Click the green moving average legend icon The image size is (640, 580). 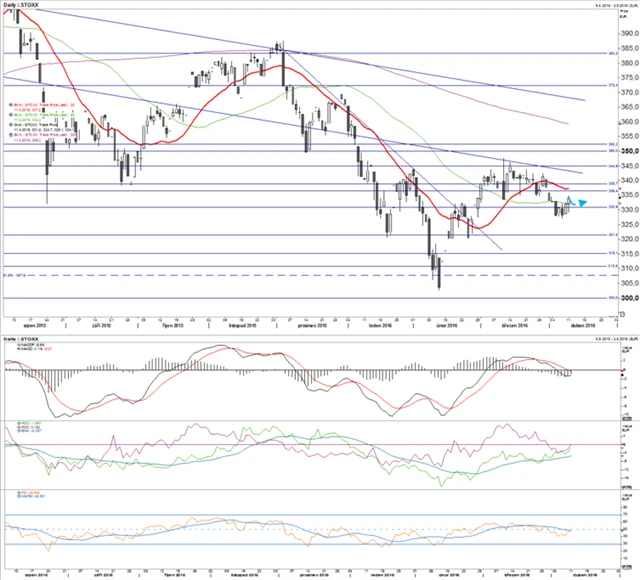coord(10,115)
